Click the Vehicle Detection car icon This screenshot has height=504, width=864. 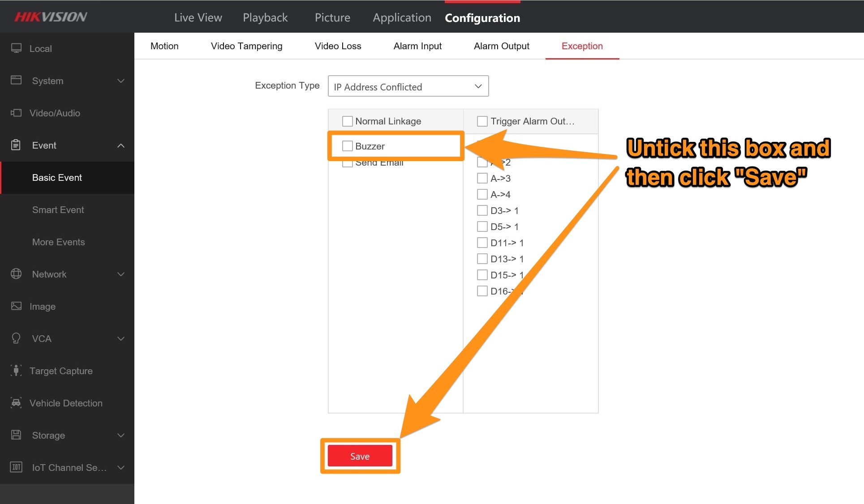pyautogui.click(x=16, y=403)
